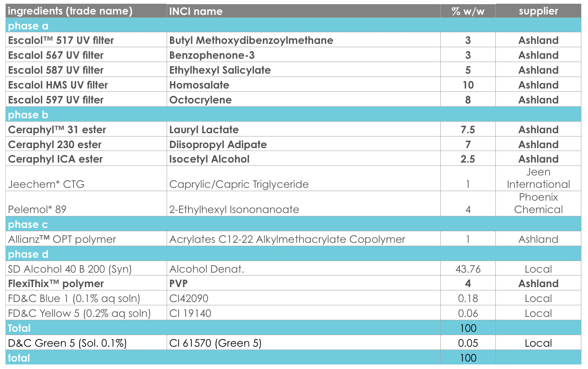
Task: Click the 'supplier' column header
Action: pyautogui.click(x=538, y=11)
